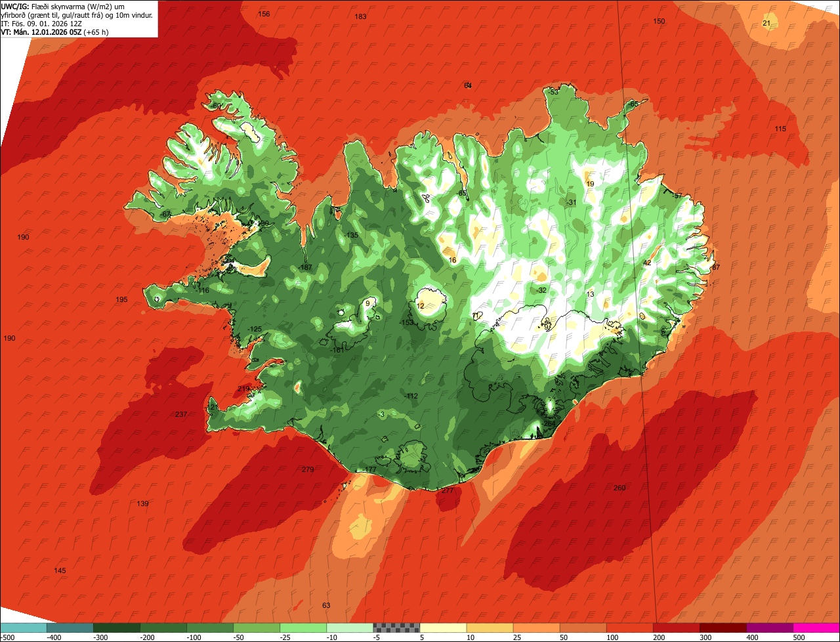The height and width of the screenshot is (642, 840).
Task: Click the checkered -5 to 5 legend swatch
Action: point(396,628)
